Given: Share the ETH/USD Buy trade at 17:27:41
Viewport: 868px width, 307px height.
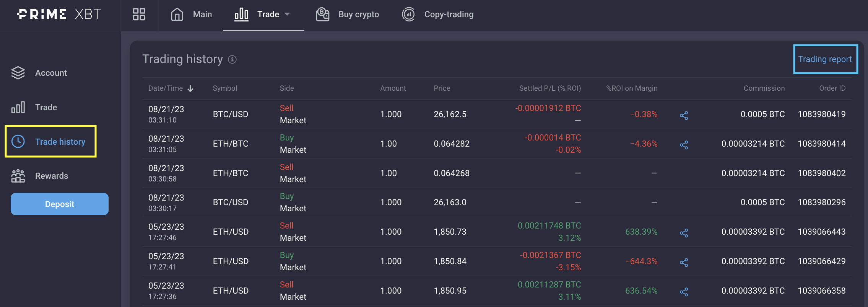Looking at the screenshot, I should coord(684,262).
